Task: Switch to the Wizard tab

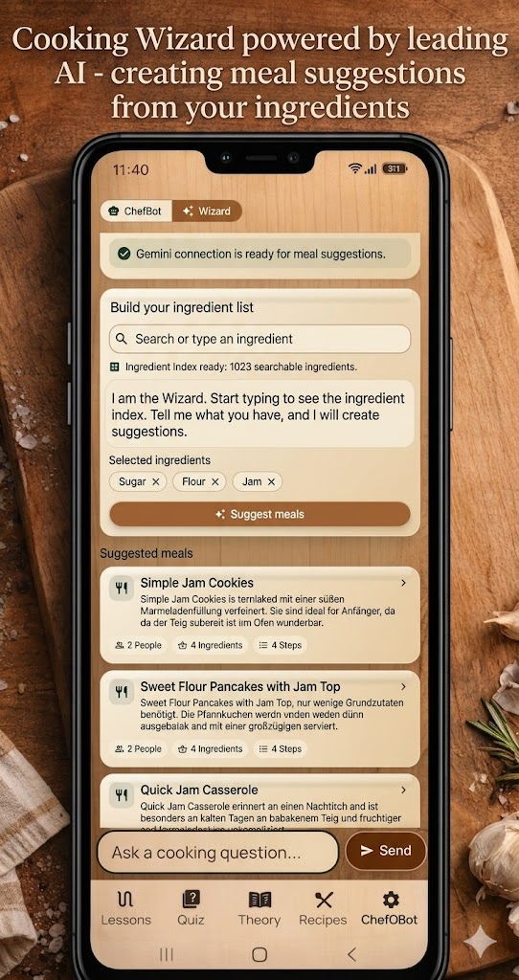Action: [x=207, y=212]
